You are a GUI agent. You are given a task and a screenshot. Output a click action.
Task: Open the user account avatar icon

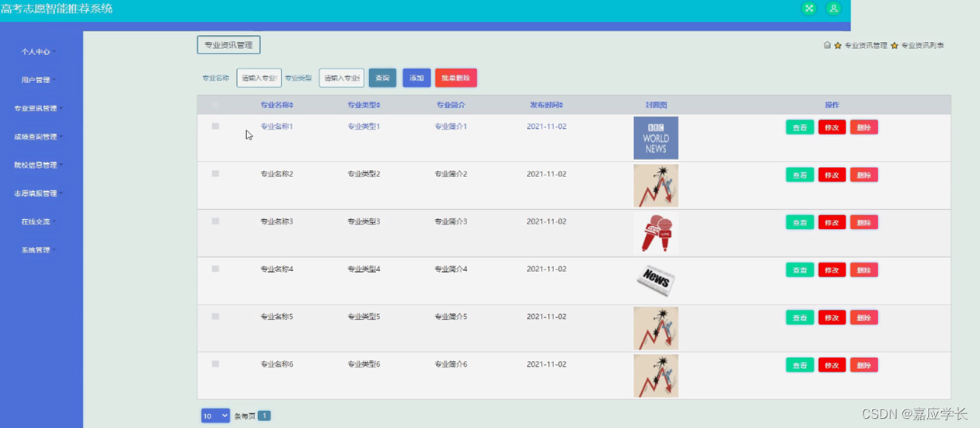point(834,9)
